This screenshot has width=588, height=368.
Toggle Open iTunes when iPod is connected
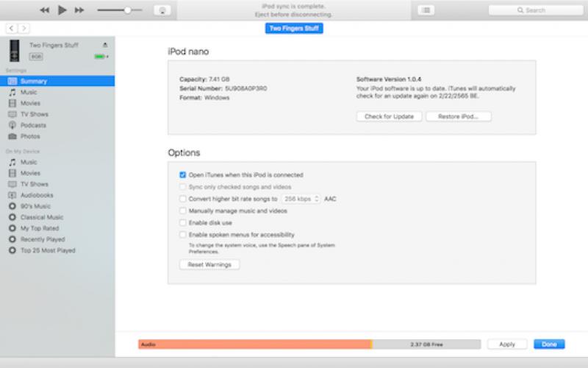182,175
